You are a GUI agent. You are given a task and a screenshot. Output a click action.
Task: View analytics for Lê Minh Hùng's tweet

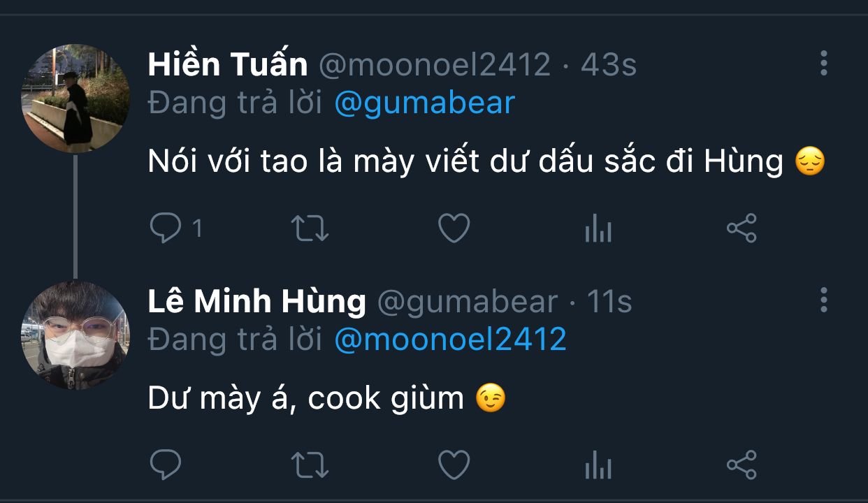598,465
